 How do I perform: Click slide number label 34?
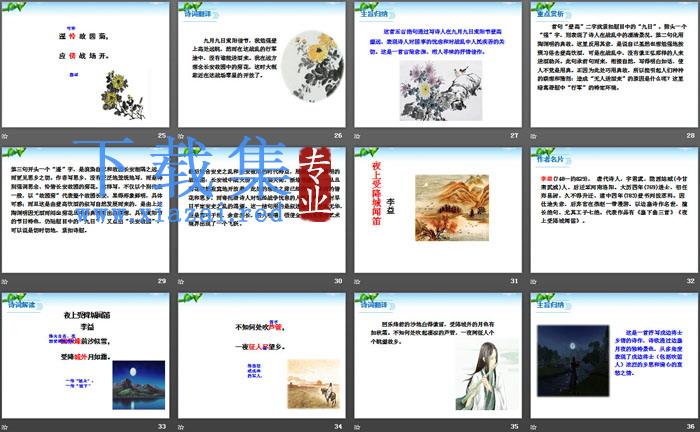338,426
